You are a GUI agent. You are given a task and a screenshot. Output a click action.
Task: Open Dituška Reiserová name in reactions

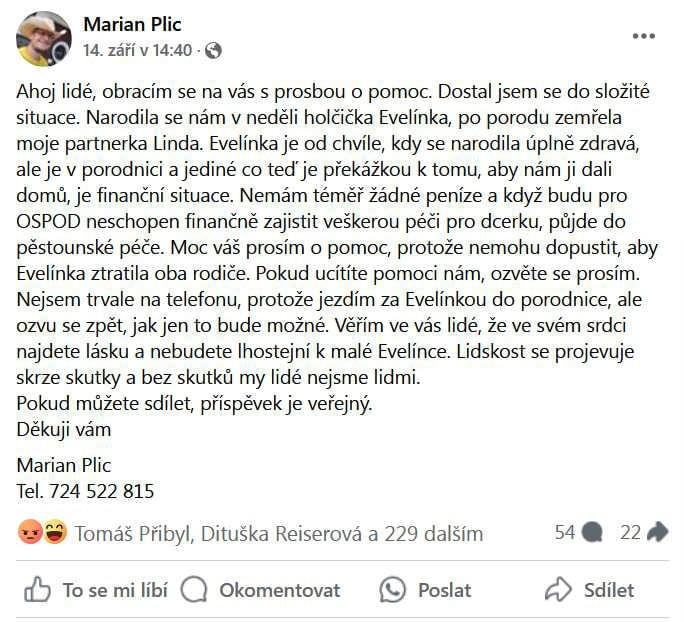pyautogui.click(x=281, y=533)
